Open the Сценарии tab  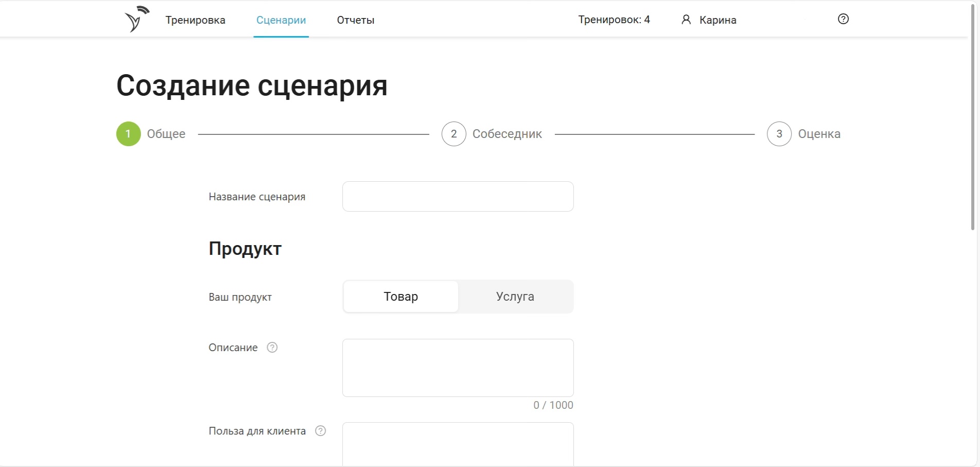click(281, 20)
